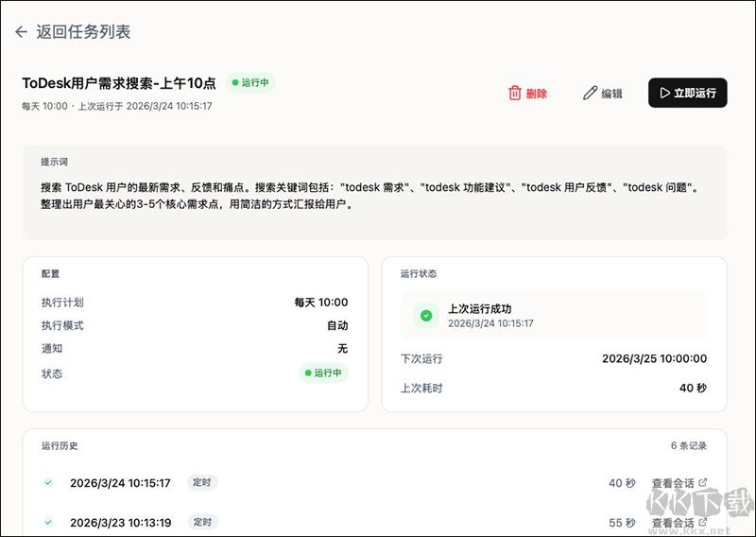Click the 6 条记录 count
Viewport: 756px width, 537px height.
(689, 445)
